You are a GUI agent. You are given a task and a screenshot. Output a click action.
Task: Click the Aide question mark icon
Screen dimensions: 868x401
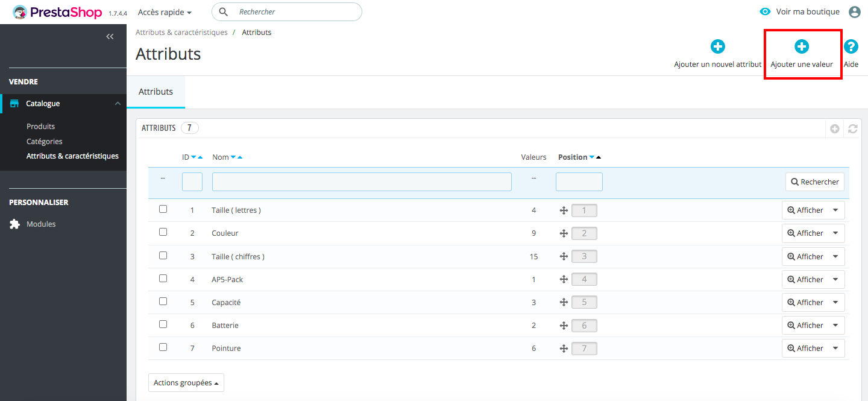[x=851, y=46]
